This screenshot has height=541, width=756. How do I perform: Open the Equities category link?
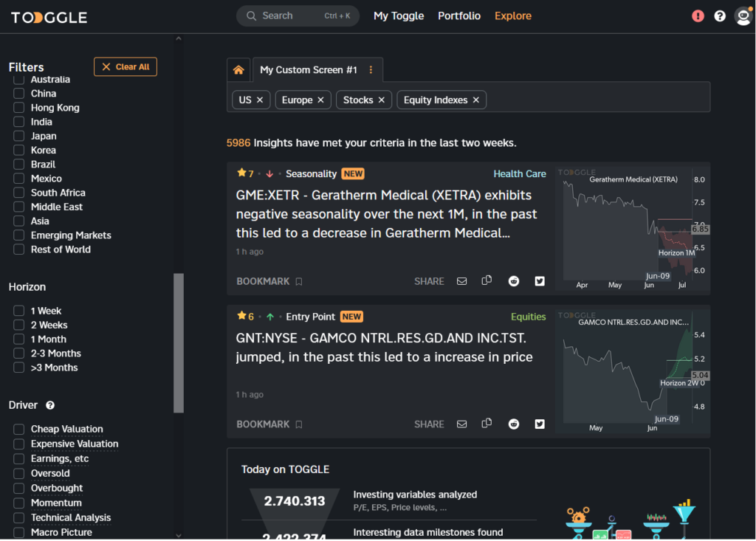click(529, 317)
